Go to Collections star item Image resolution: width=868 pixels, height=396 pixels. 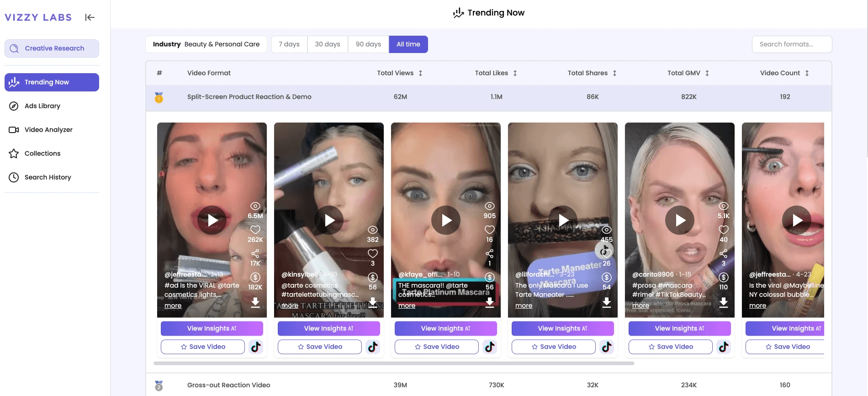click(42, 154)
